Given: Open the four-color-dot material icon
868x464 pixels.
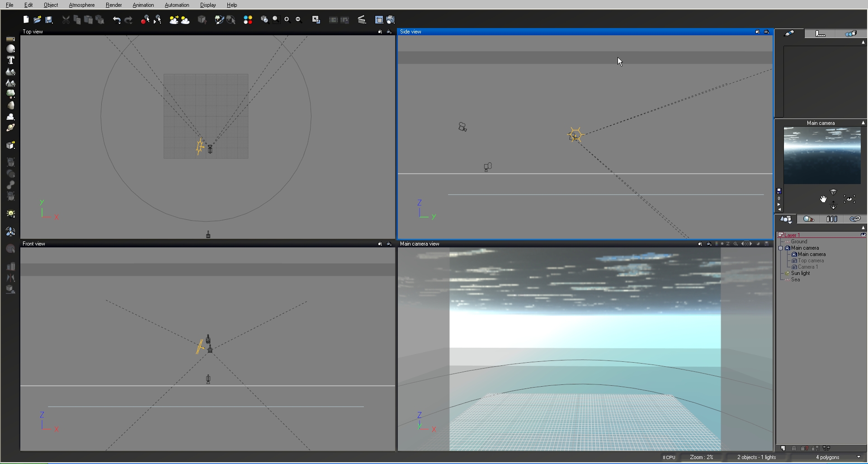Looking at the screenshot, I should pyautogui.click(x=248, y=19).
